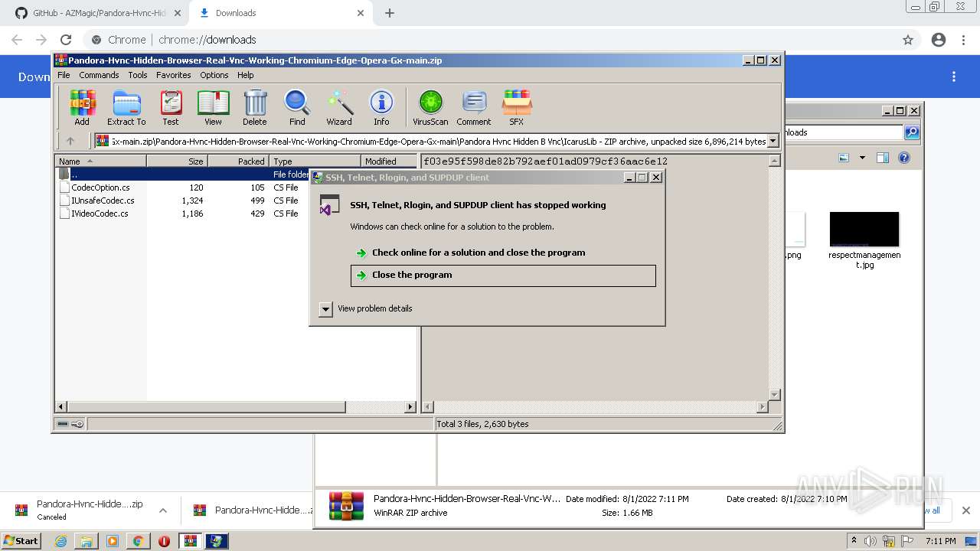Image resolution: width=980 pixels, height=551 pixels.
Task: Click the VirusScan toolbar icon
Action: (430, 108)
